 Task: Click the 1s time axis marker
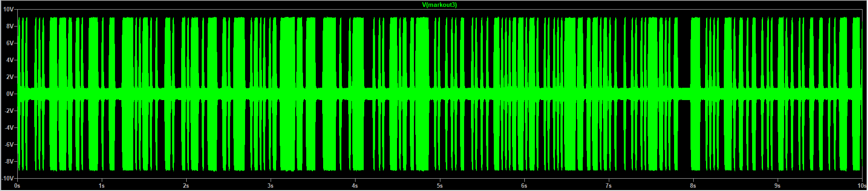point(102,186)
